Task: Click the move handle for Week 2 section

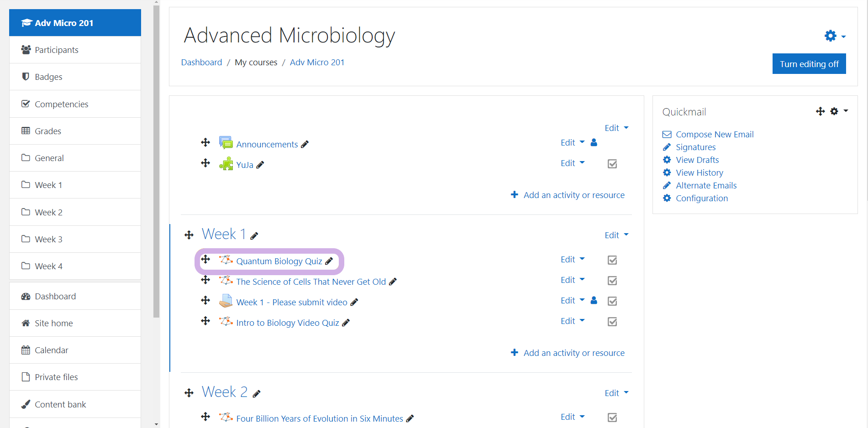Action: tap(189, 393)
